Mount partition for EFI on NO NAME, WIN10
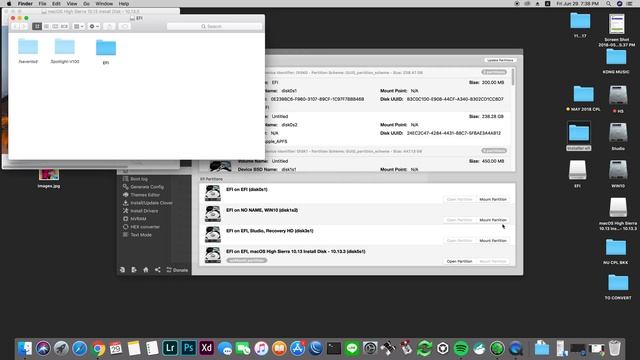 tap(493, 220)
